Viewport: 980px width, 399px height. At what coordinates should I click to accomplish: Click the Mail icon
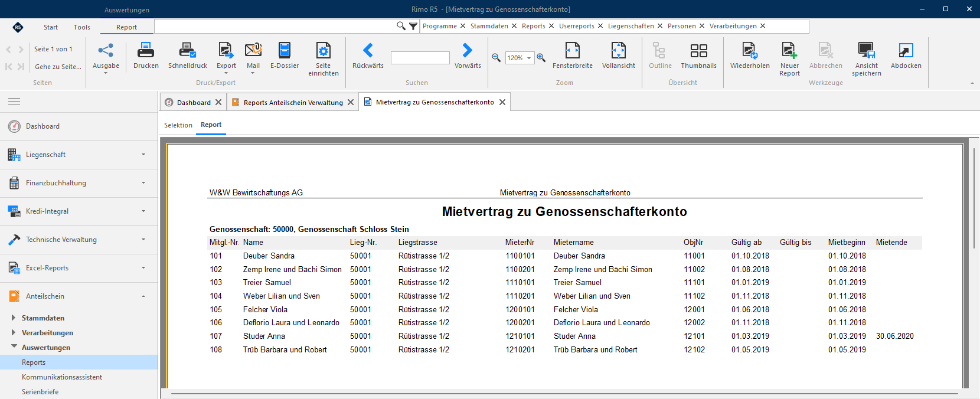253,51
